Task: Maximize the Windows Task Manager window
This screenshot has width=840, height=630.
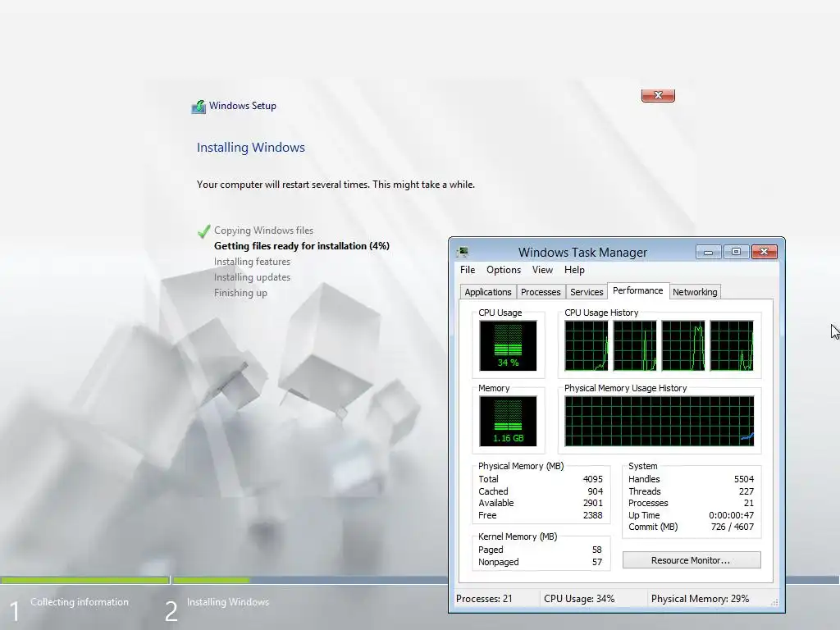Action: coord(736,252)
